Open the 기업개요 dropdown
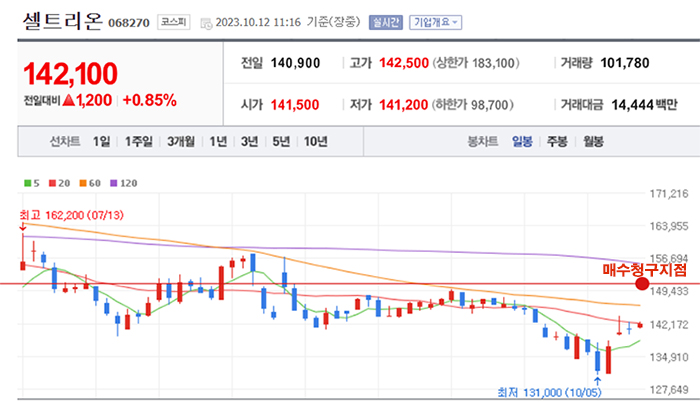Viewport: 700px width, 404px height. 435,22
